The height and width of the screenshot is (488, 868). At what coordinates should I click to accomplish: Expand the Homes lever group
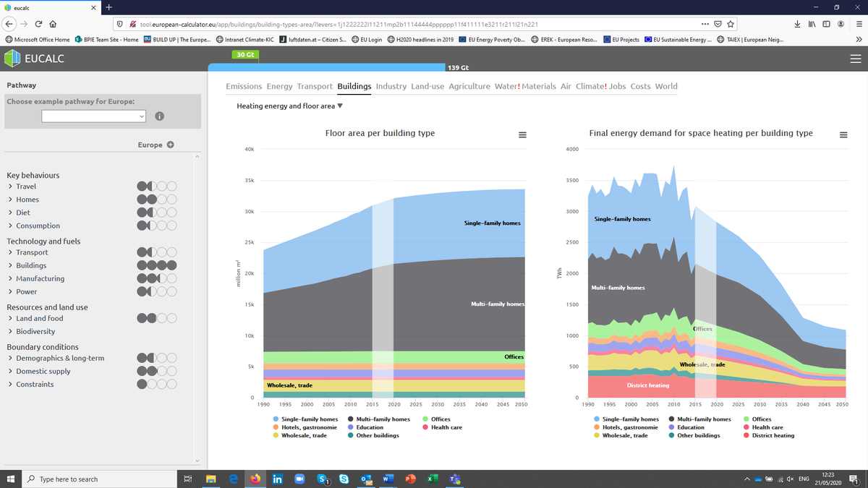coord(23,200)
